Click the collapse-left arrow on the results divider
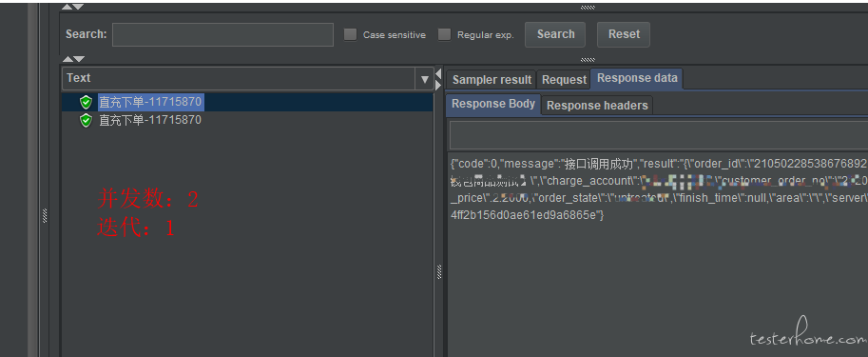The image size is (868, 357). [x=438, y=73]
